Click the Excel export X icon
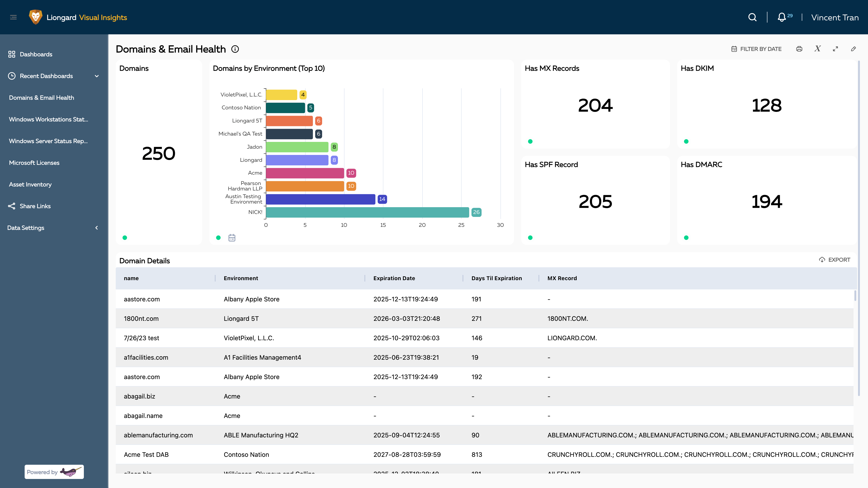The width and height of the screenshot is (868, 488). [817, 49]
